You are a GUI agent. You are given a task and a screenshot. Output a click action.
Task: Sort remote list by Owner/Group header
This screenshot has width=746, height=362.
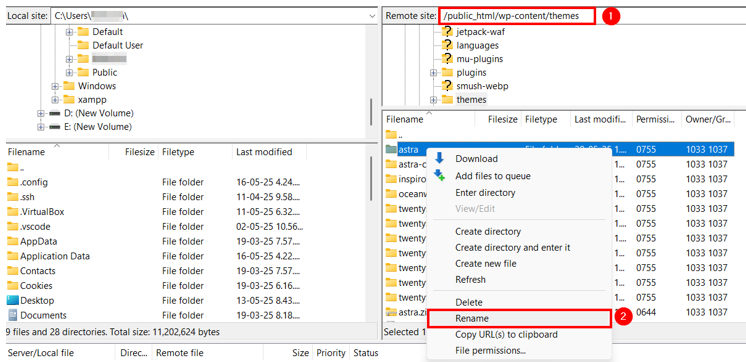pos(708,119)
